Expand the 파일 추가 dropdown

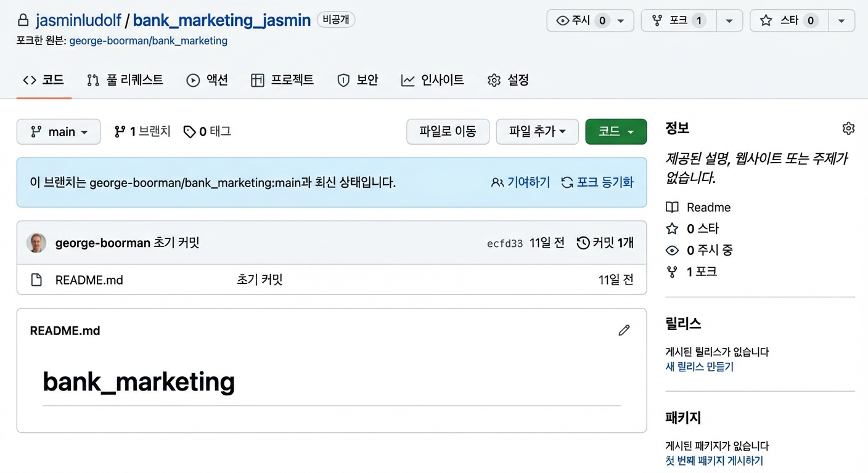[x=538, y=132]
